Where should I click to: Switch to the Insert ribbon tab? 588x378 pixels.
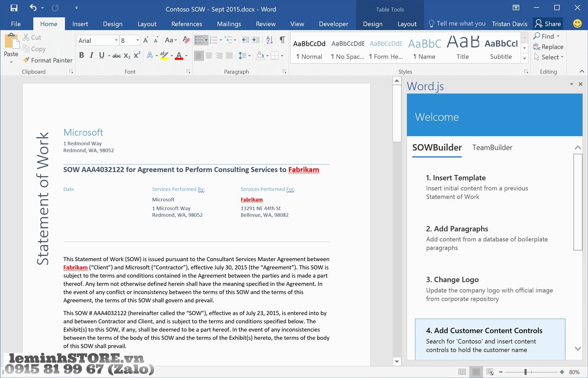[80, 24]
